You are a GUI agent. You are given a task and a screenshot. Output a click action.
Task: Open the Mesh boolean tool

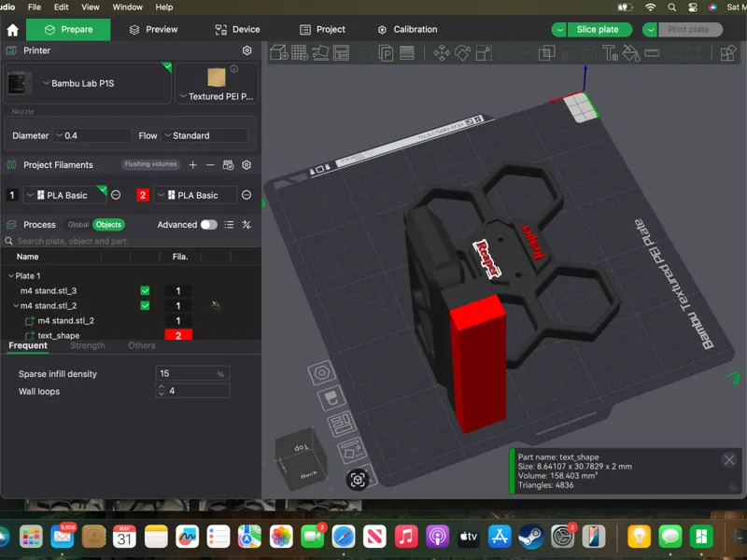[x=546, y=53]
